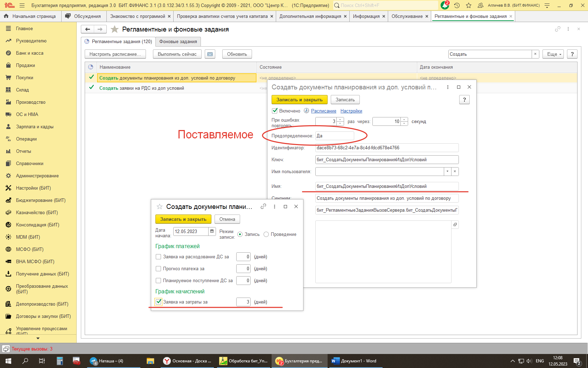Switch to Начальная страница tab

point(30,16)
